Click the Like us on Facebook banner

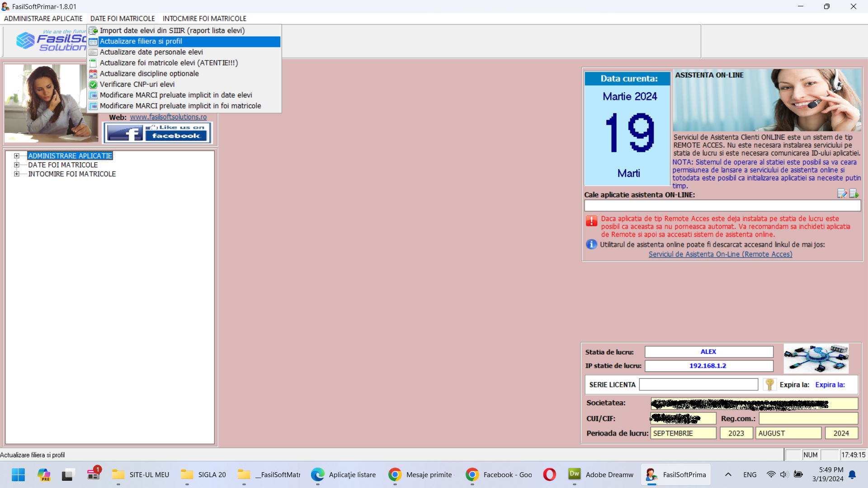pyautogui.click(x=157, y=133)
